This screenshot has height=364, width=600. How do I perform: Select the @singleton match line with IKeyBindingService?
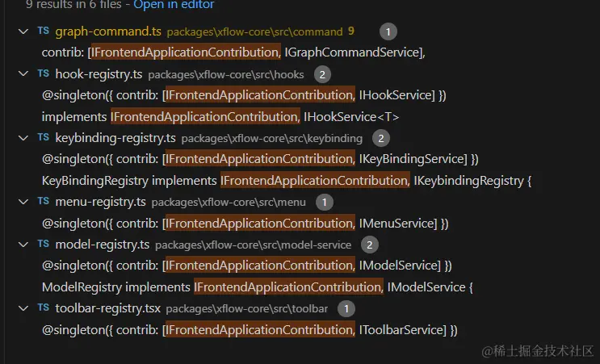pyautogui.click(x=260, y=159)
